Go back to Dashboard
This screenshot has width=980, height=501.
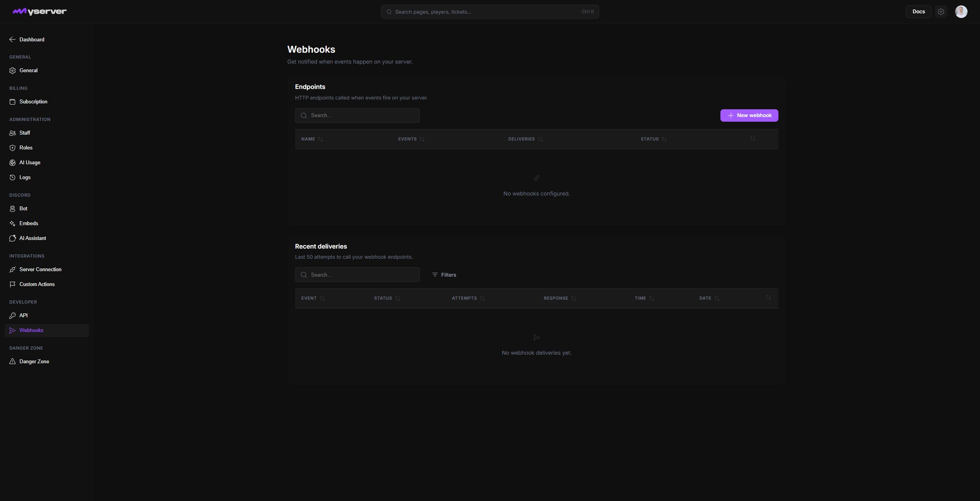(27, 39)
